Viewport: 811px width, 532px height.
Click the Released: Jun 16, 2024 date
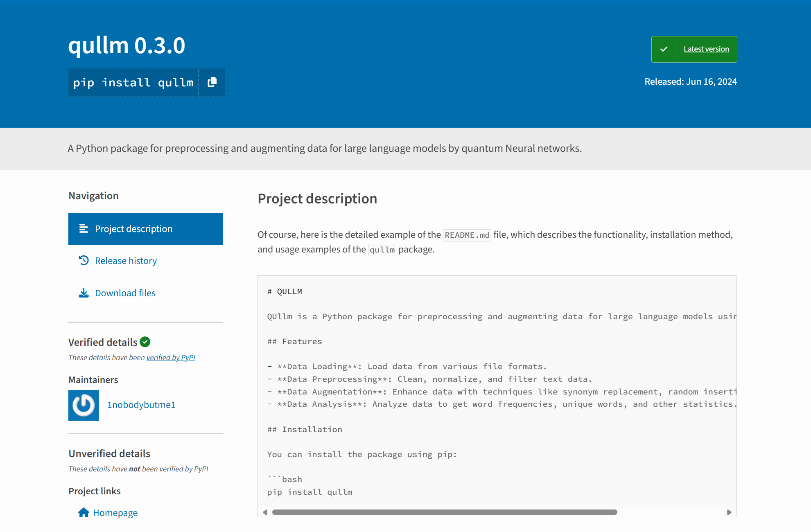(691, 81)
